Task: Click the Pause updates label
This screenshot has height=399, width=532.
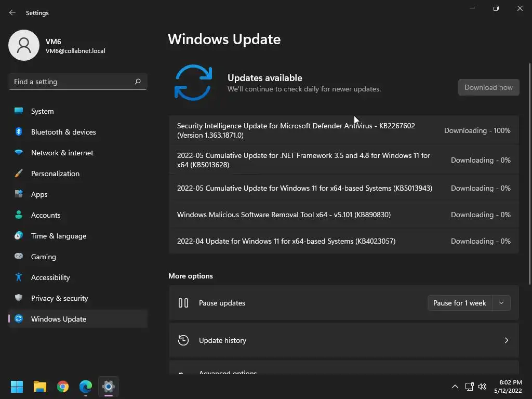Action: pyautogui.click(x=222, y=303)
